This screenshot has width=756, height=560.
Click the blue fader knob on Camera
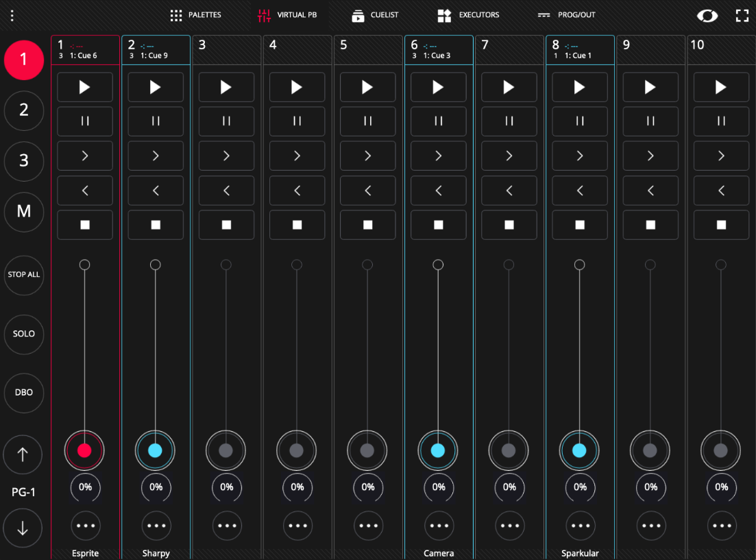[438, 450]
